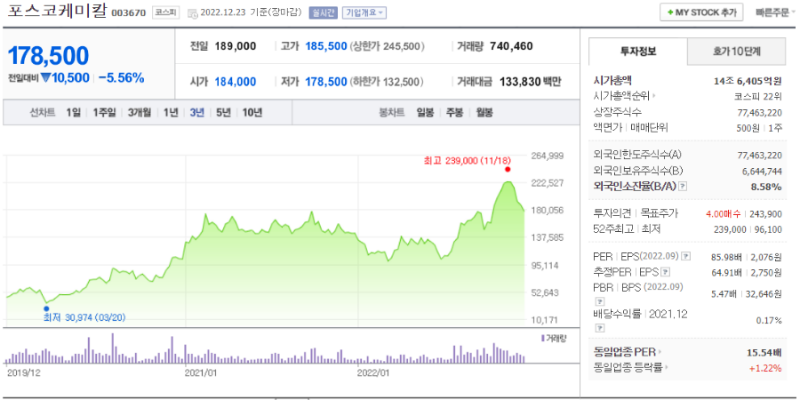Screen dimensions: 800x400
Task: Add stock via MY STOCK 추가 button
Action: pos(701,13)
